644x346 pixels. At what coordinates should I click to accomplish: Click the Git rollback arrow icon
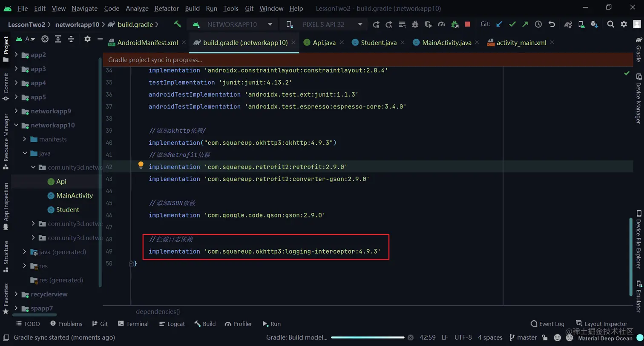pyautogui.click(x=552, y=24)
